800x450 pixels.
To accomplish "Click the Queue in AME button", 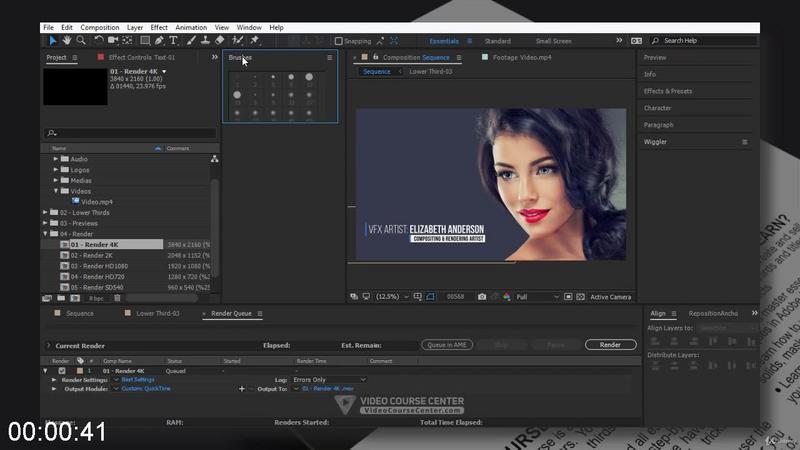I will click(447, 345).
